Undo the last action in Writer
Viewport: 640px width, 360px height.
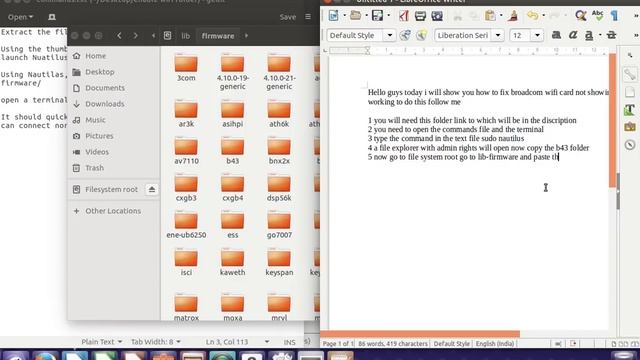click(532, 16)
